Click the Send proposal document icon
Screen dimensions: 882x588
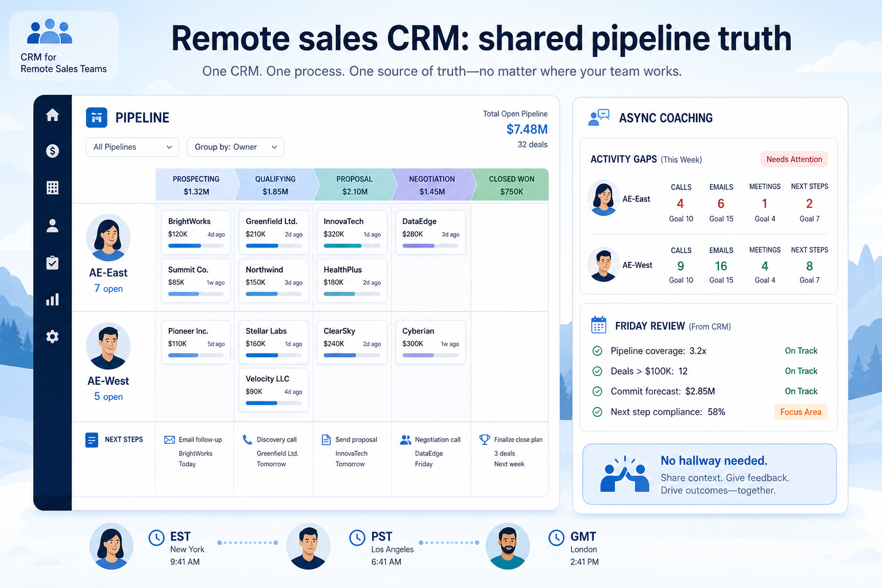(x=326, y=440)
